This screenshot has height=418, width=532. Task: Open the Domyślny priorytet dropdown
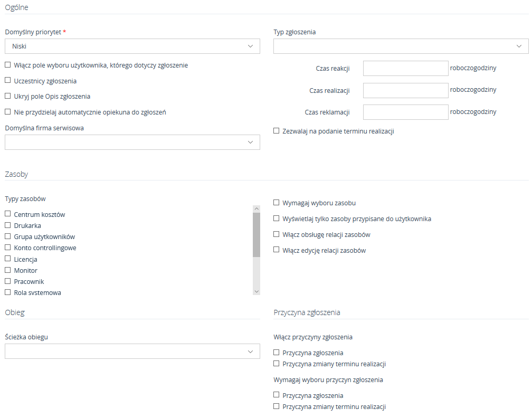pyautogui.click(x=132, y=46)
